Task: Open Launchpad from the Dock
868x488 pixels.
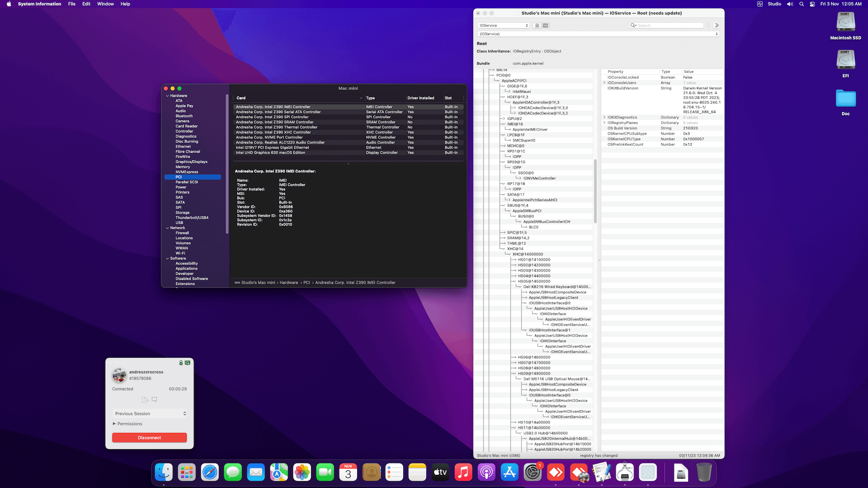Action: pyautogui.click(x=187, y=473)
